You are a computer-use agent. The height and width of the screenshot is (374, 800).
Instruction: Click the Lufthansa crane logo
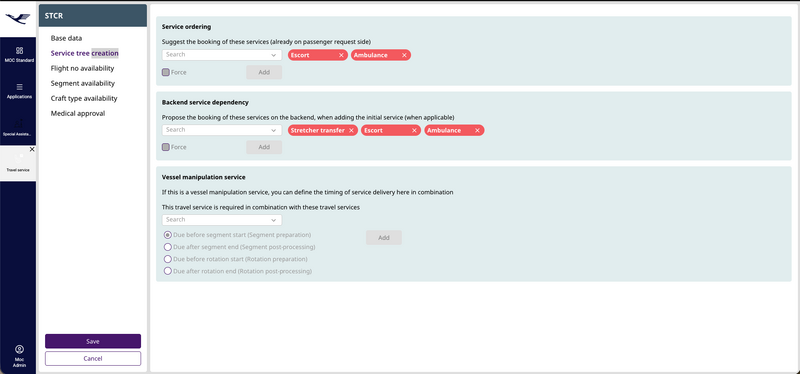(x=18, y=19)
